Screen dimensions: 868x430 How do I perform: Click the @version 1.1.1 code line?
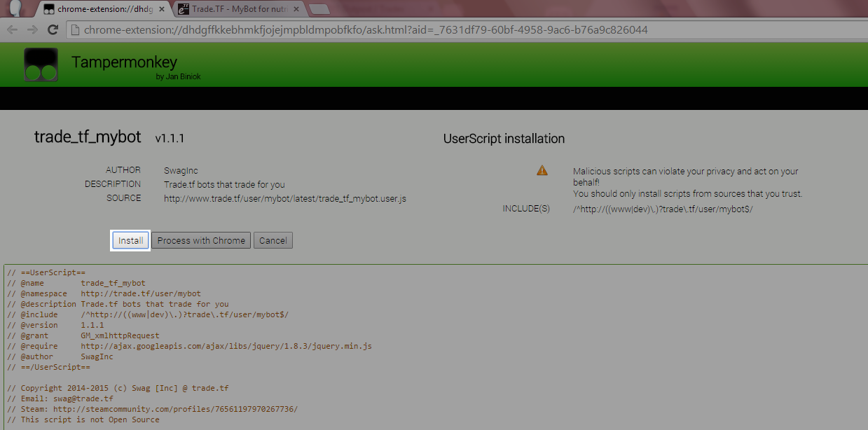(x=55, y=326)
